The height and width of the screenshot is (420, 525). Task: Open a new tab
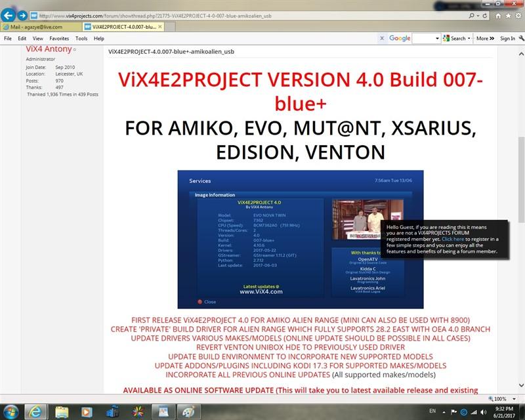(x=170, y=27)
